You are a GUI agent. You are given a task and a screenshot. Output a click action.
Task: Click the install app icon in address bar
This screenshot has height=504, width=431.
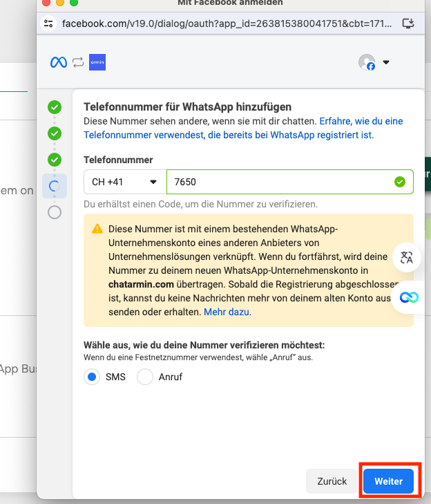(408, 23)
